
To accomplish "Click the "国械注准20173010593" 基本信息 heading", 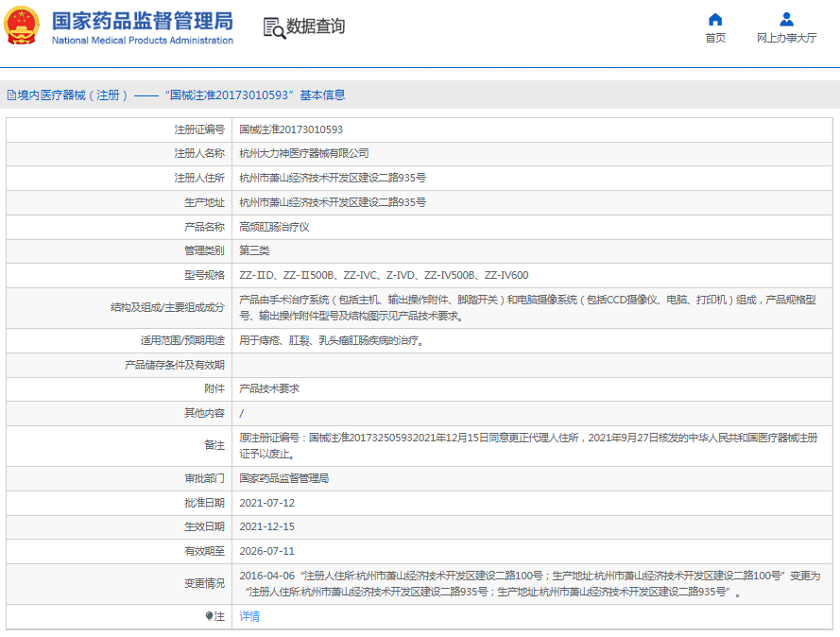I will point(255,95).
